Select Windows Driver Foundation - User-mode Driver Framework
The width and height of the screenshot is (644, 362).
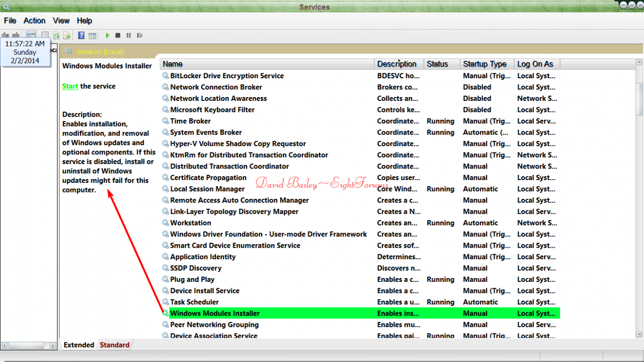coord(268,234)
